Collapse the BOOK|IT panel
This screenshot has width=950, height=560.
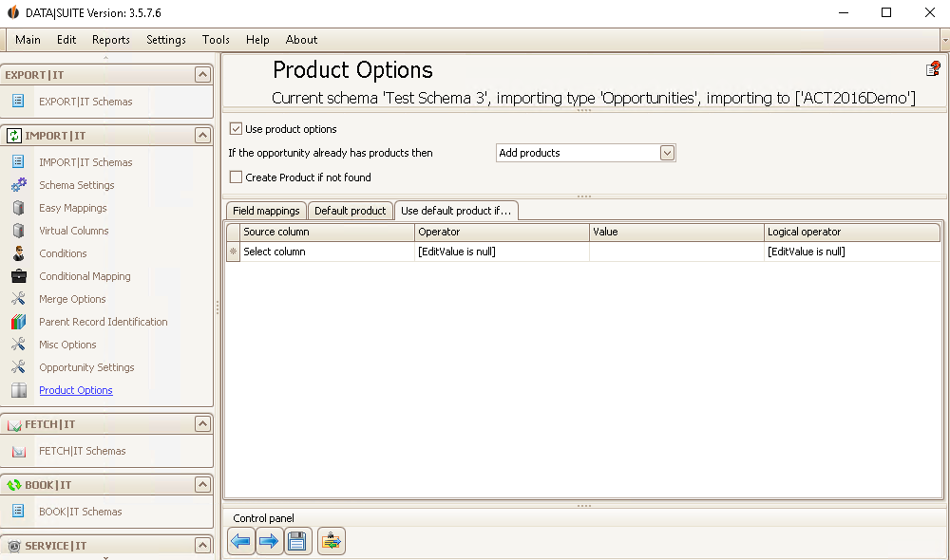202,484
